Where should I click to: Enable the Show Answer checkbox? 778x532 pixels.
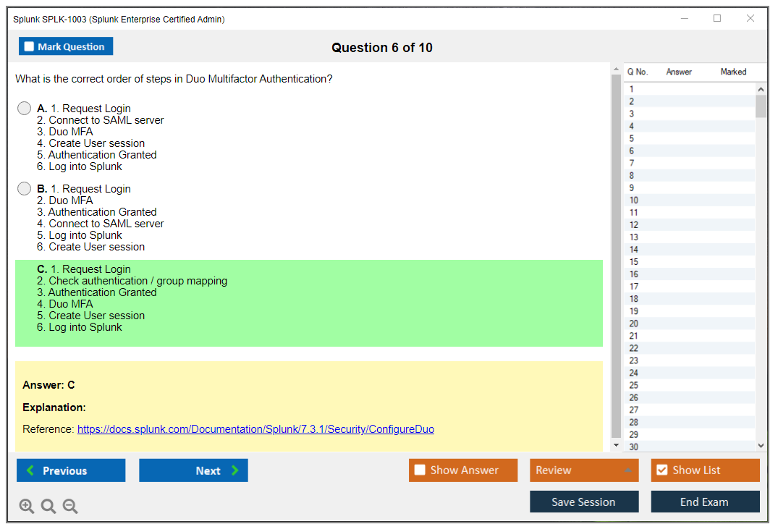[x=420, y=470]
